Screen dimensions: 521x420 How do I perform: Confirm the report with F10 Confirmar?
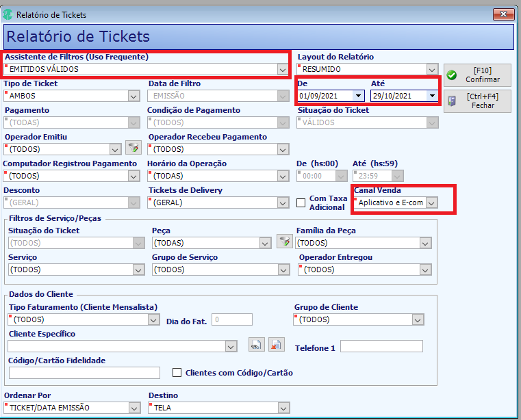coord(477,75)
